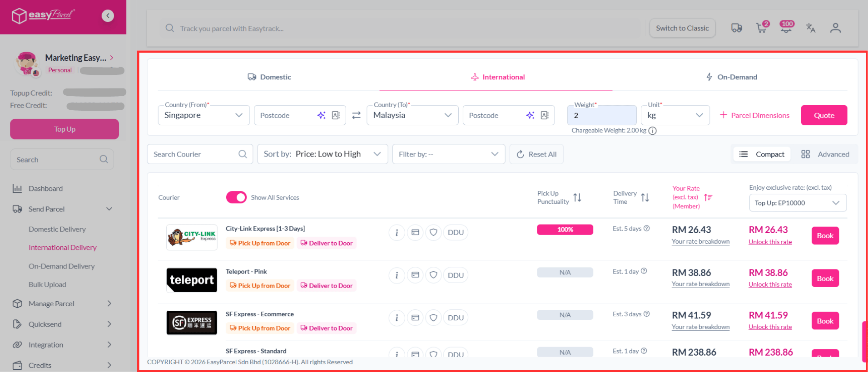Switch to Compact view
This screenshot has height=372, width=868.
tap(762, 154)
